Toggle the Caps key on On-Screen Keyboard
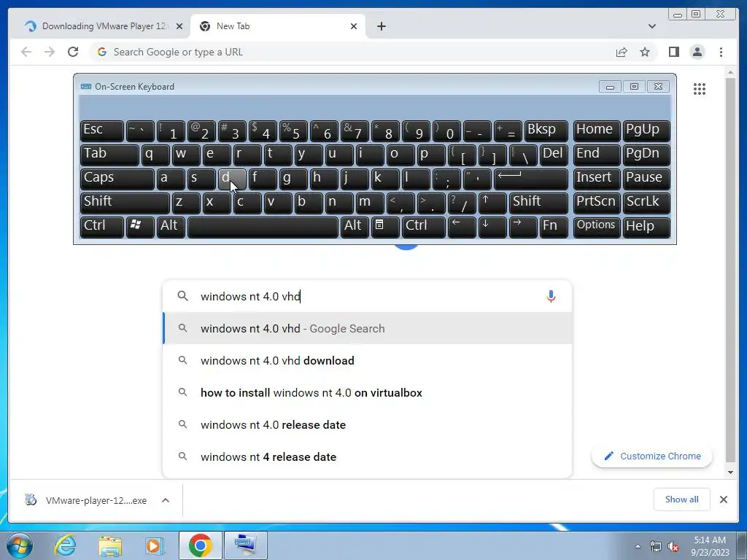Viewport: 747px width, 560px height. 117,179
